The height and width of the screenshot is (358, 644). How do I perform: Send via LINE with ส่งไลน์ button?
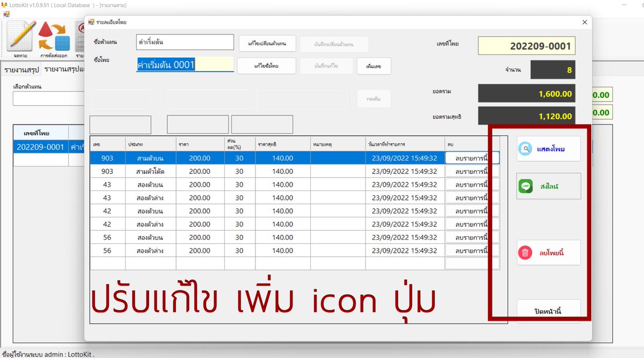548,186
